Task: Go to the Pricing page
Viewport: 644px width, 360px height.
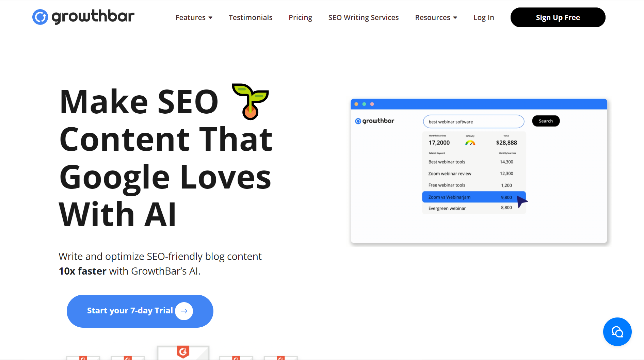Action: point(300,17)
